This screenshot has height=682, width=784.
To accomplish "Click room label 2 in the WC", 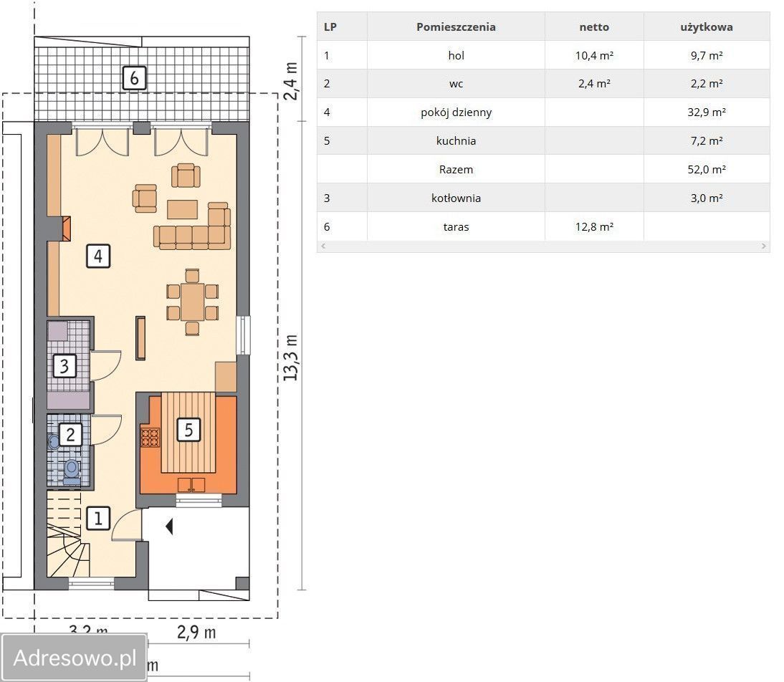I will tap(70, 435).
